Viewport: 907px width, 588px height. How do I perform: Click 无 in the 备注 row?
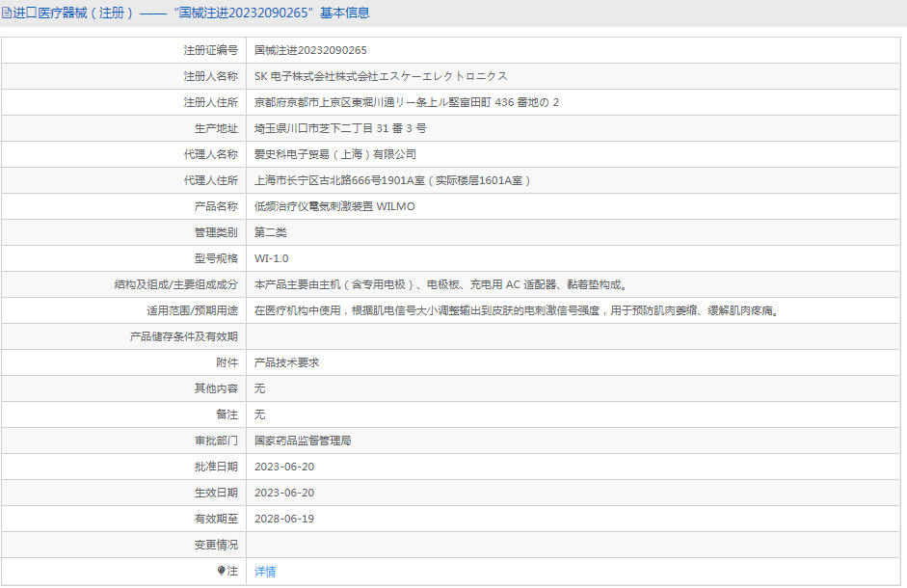tap(259, 414)
